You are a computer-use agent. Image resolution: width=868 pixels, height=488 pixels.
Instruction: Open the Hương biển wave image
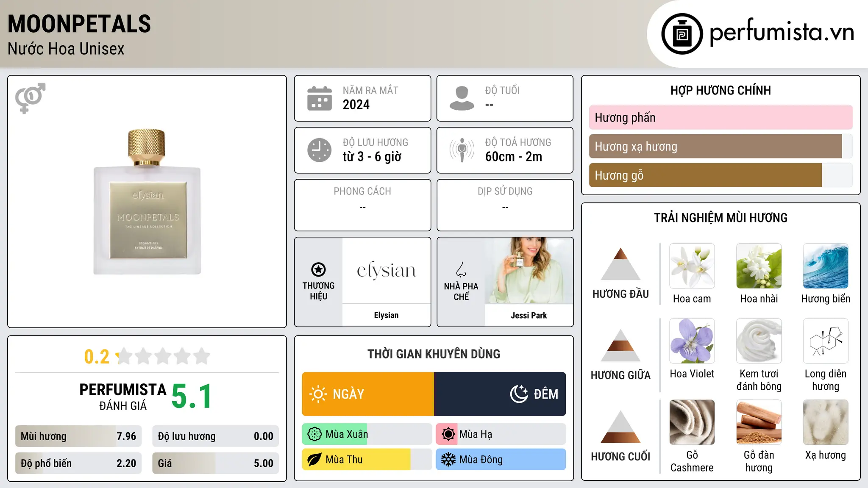(x=826, y=266)
